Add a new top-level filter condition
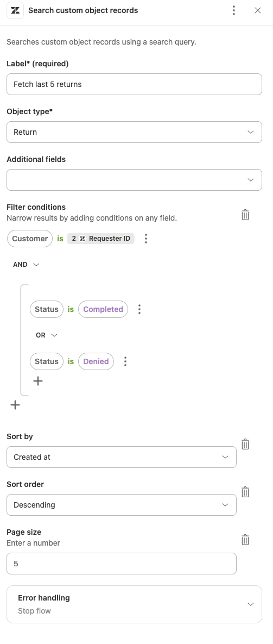This screenshot has height=644, width=273. (15, 405)
